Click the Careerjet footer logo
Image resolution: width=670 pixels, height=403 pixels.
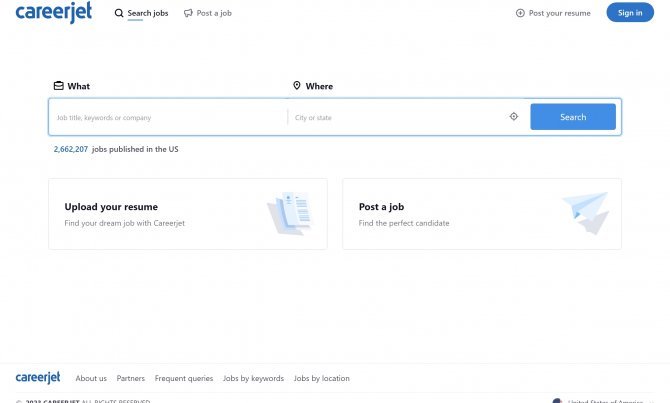[x=38, y=378]
